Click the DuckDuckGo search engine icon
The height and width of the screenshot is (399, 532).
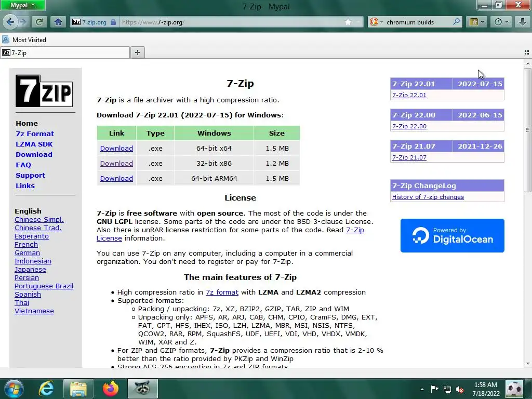[x=374, y=22]
